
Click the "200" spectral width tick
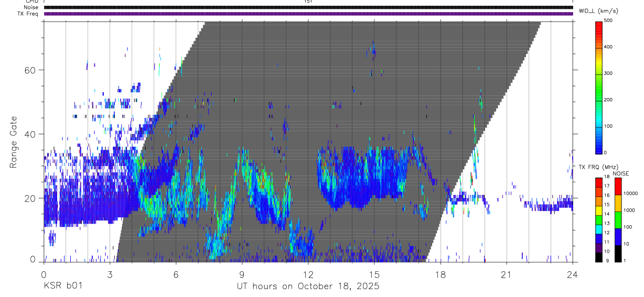pos(608,100)
